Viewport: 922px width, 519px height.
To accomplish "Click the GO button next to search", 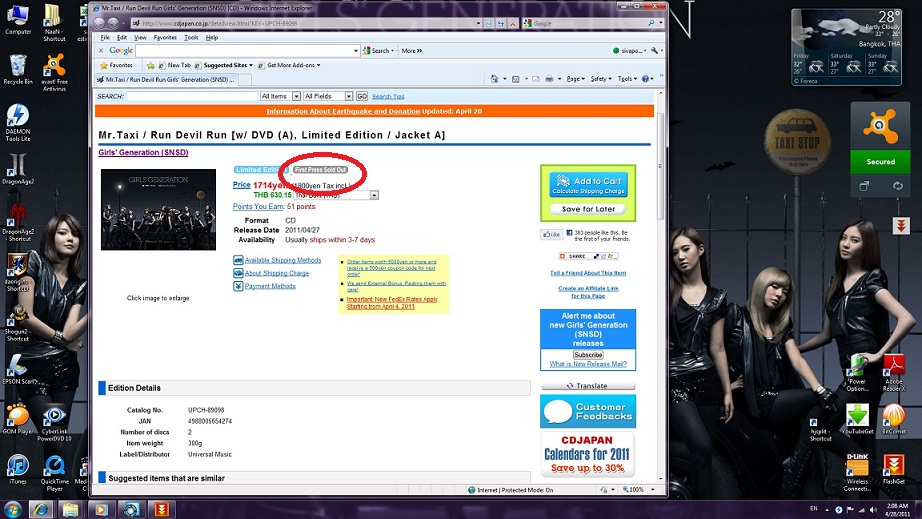I will [362, 96].
